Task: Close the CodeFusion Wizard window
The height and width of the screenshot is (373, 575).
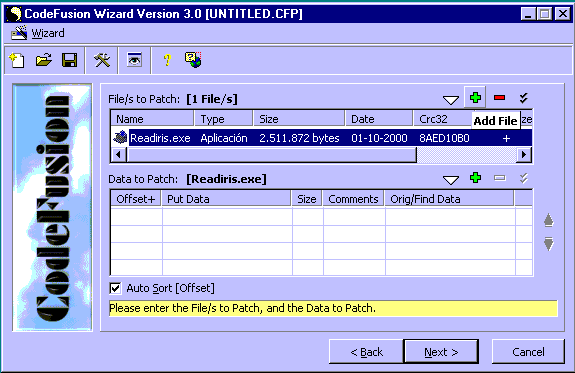Action: [563, 14]
